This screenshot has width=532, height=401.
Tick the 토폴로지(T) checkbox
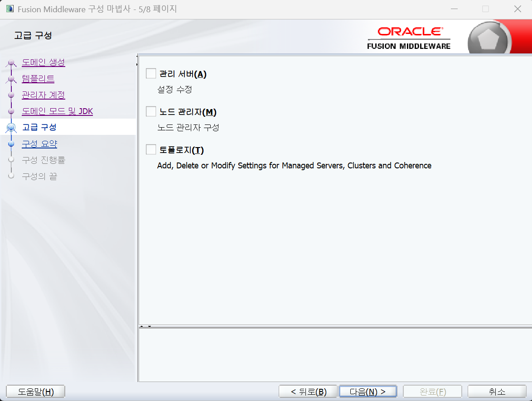pyautogui.click(x=151, y=149)
